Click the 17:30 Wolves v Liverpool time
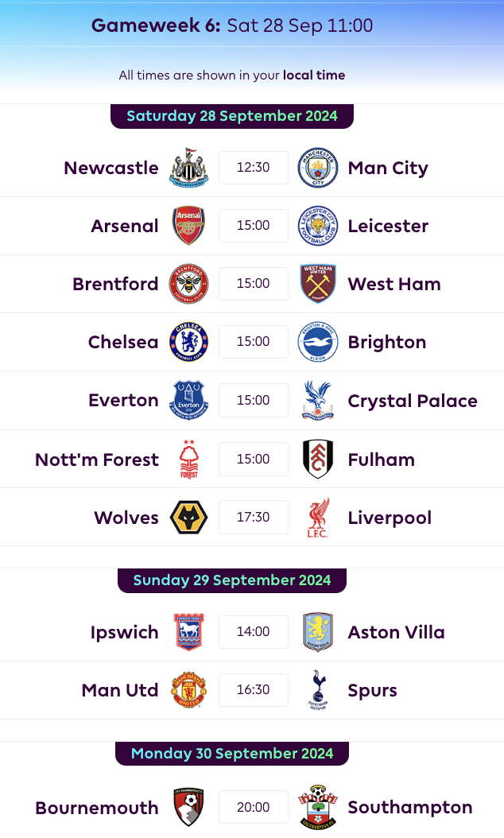 [254, 518]
